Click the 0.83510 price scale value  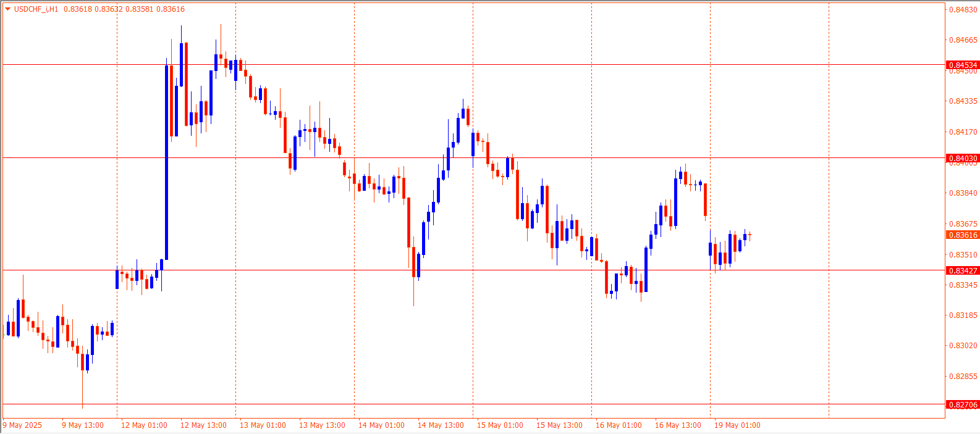click(x=963, y=254)
